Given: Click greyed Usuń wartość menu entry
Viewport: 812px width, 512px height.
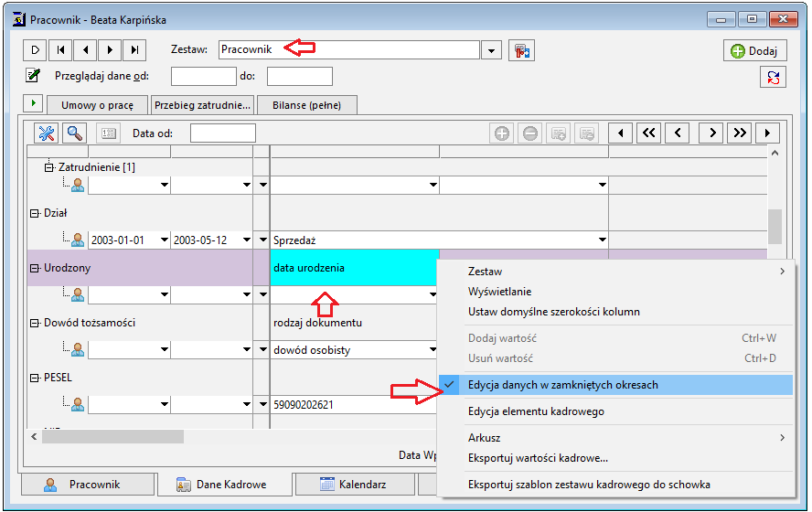Looking at the screenshot, I should pyautogui.click(x=615, y=357).
